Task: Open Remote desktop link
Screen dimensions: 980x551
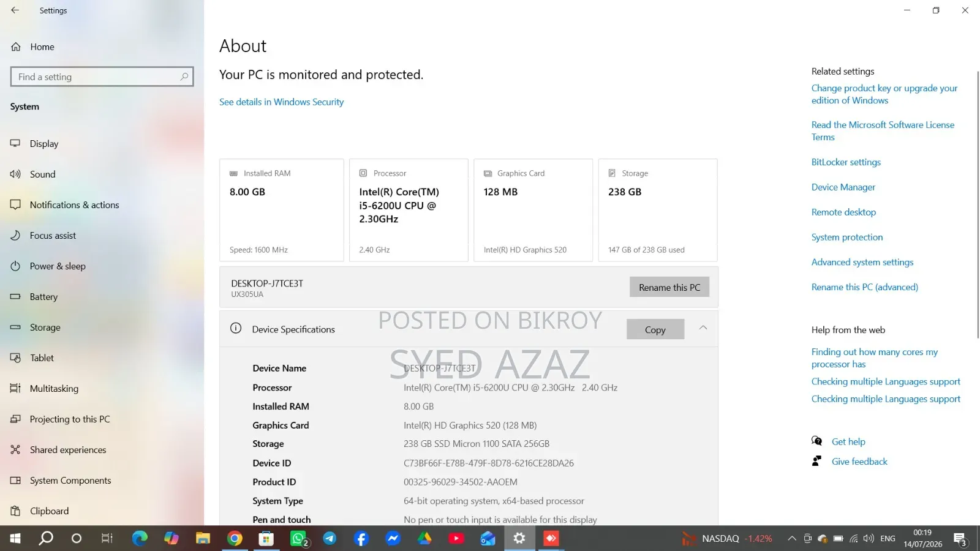Action: (843, 212)
